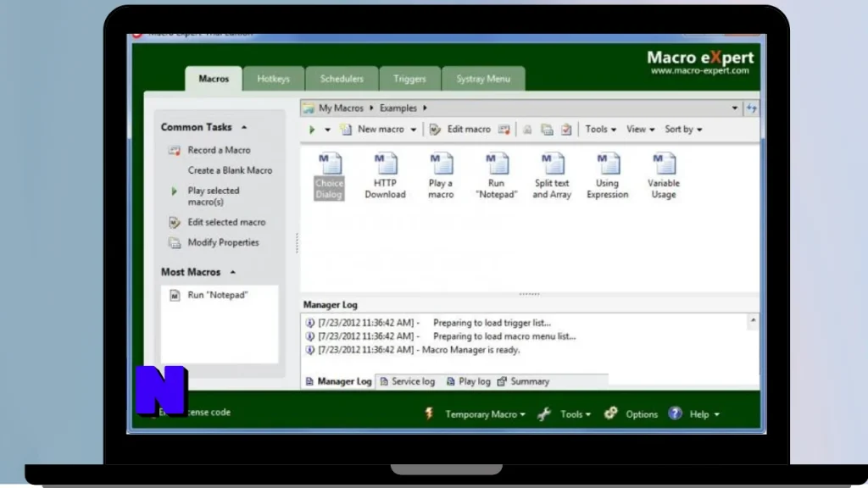Click the gear Options icon
Screen dimensions: 868x488
point(610,413)
